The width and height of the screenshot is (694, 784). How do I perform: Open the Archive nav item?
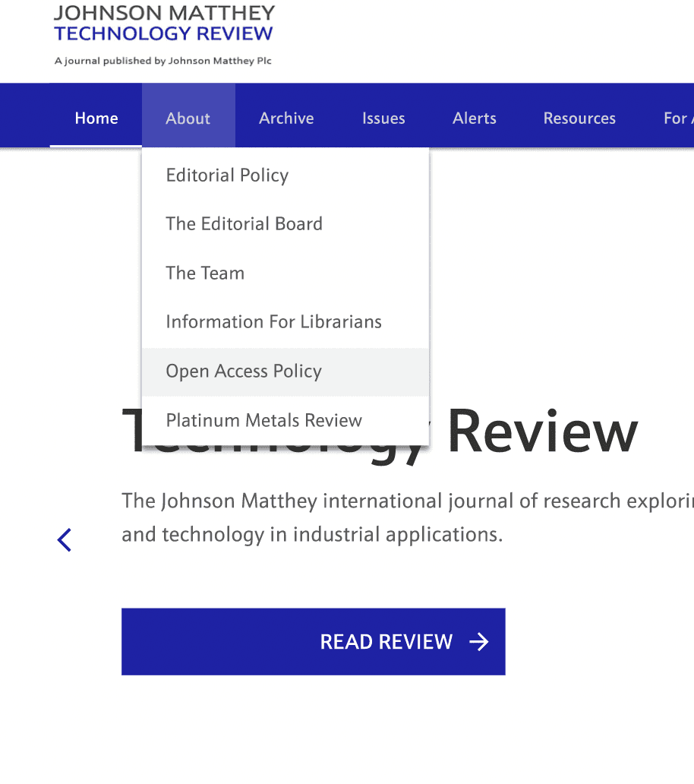pyautogui.click(x=286, y=118)
